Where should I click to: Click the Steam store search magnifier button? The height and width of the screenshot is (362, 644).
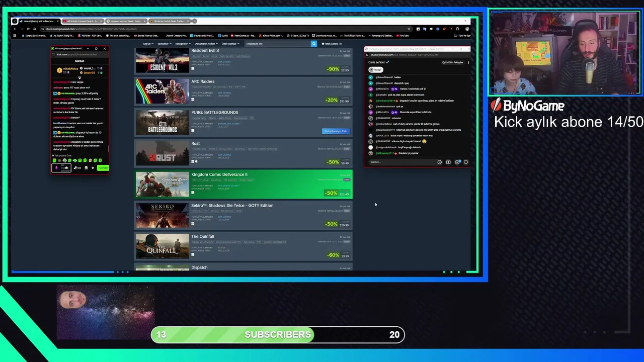[314, 44]
